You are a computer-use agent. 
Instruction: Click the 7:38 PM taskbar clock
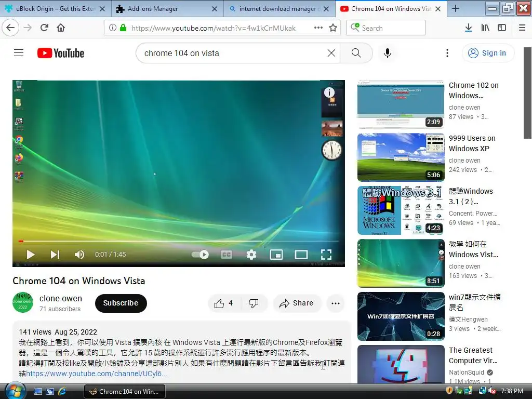tap(512, 391)
